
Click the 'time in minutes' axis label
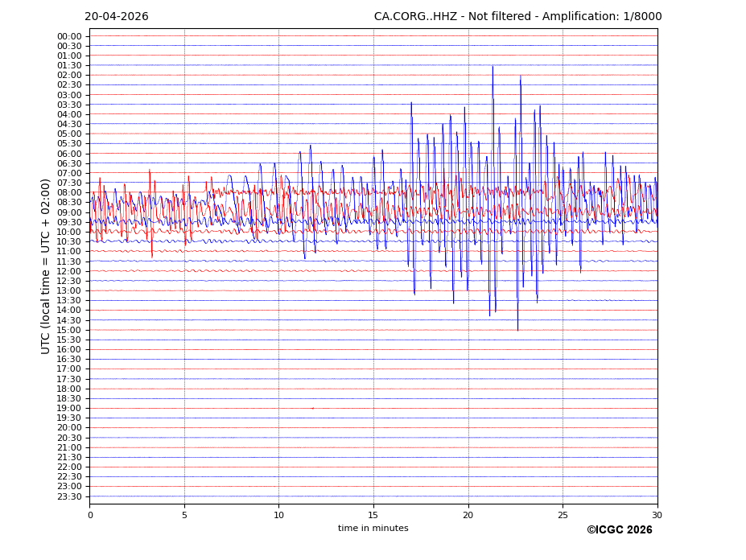click(373, 529)
